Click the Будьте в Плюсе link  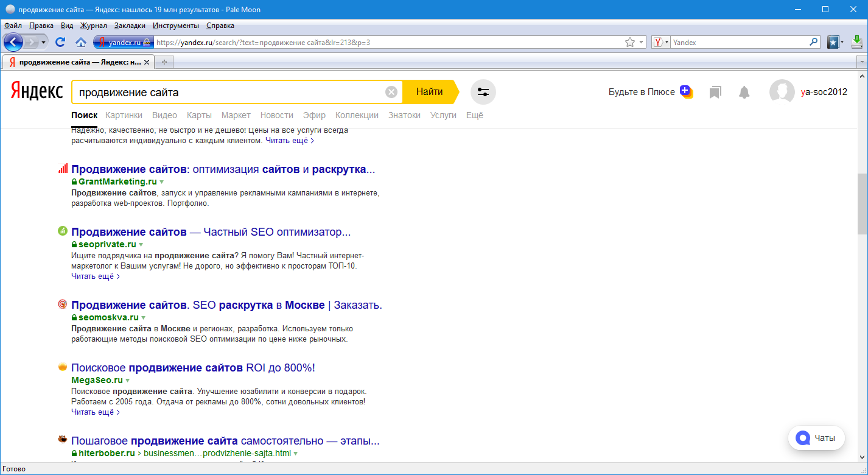coord(642,92)
